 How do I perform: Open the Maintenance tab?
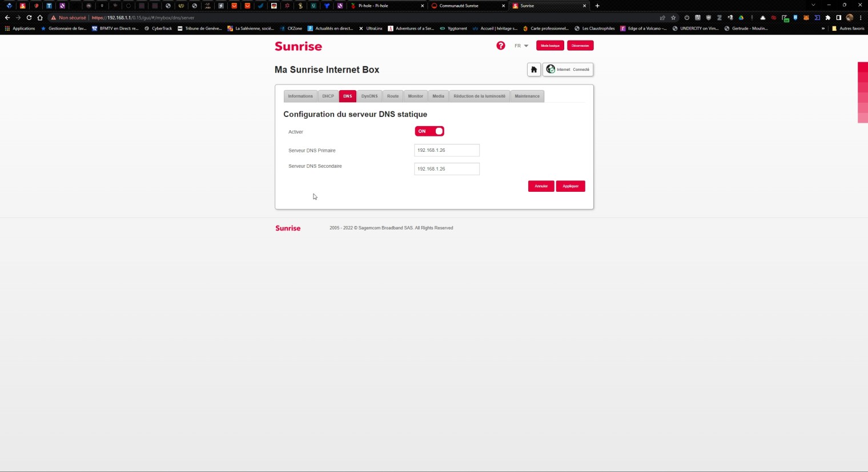pyautogui.click(x=527, y=96)
